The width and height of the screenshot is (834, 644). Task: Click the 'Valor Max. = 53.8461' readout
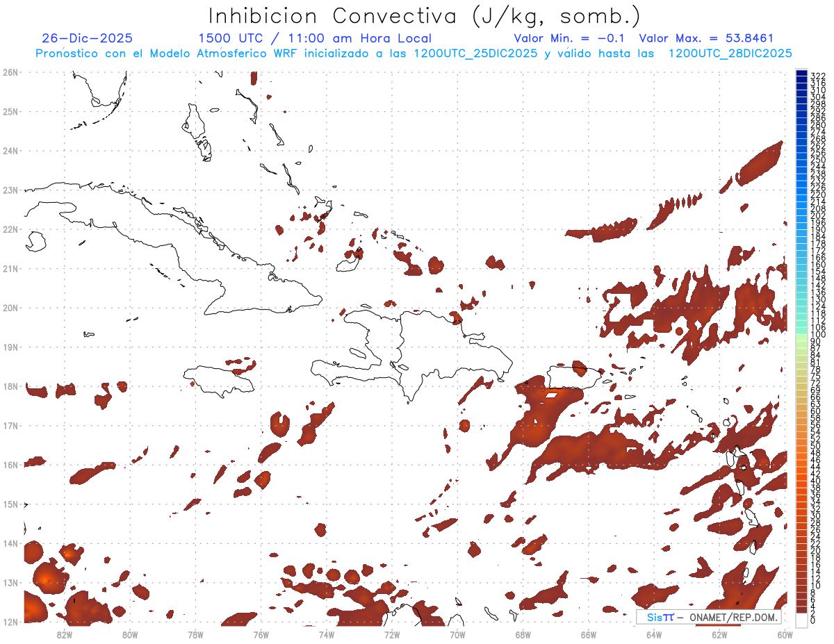(706, 38)
